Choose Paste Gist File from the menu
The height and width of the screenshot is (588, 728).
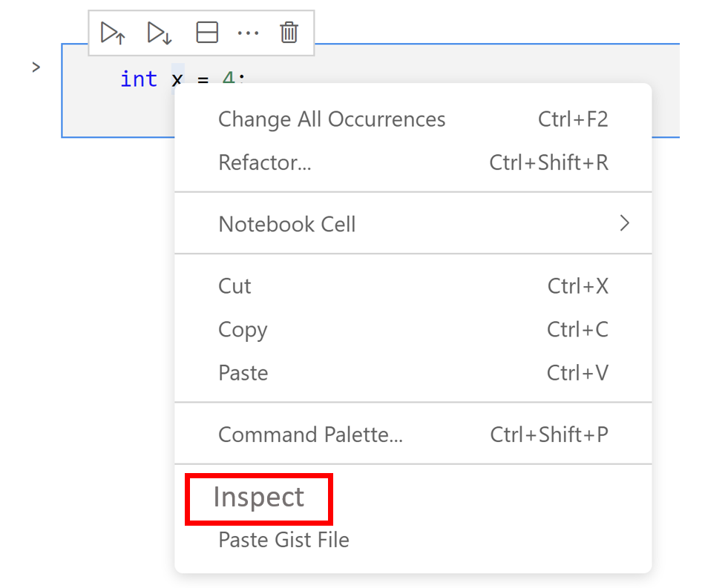[x=283, y=540]
